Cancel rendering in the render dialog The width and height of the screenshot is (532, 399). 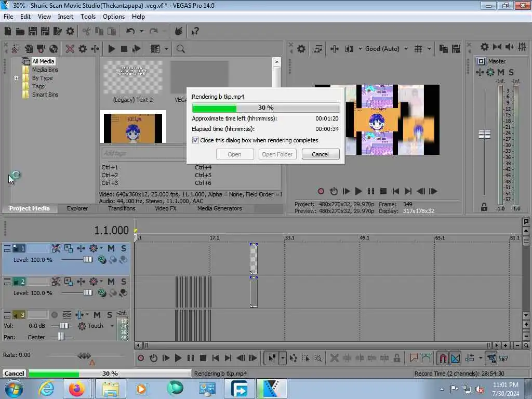(x=320, y=154)
